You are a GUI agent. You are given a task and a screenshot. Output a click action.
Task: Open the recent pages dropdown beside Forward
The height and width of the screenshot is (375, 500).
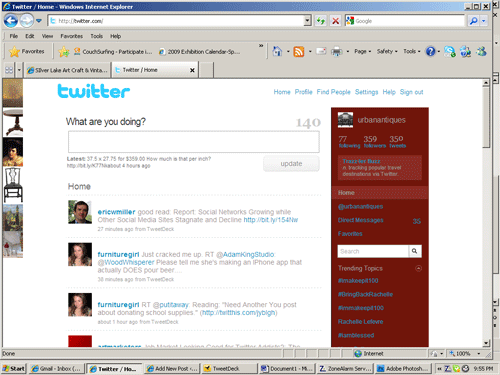point(39,21)
